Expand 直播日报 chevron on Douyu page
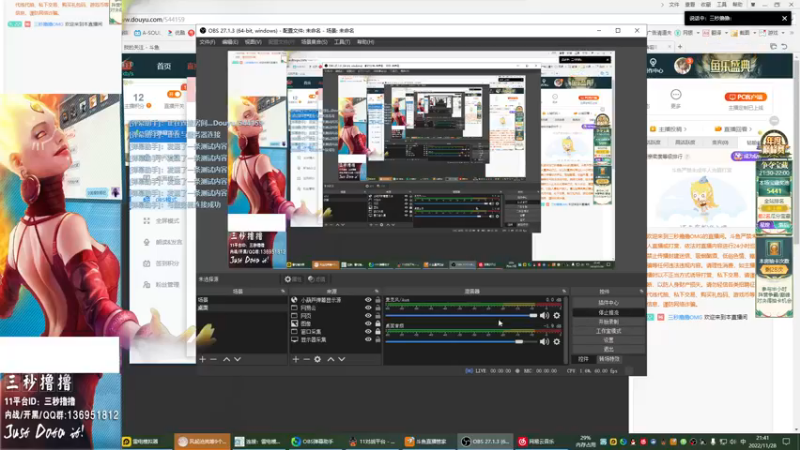 (751, 129)
